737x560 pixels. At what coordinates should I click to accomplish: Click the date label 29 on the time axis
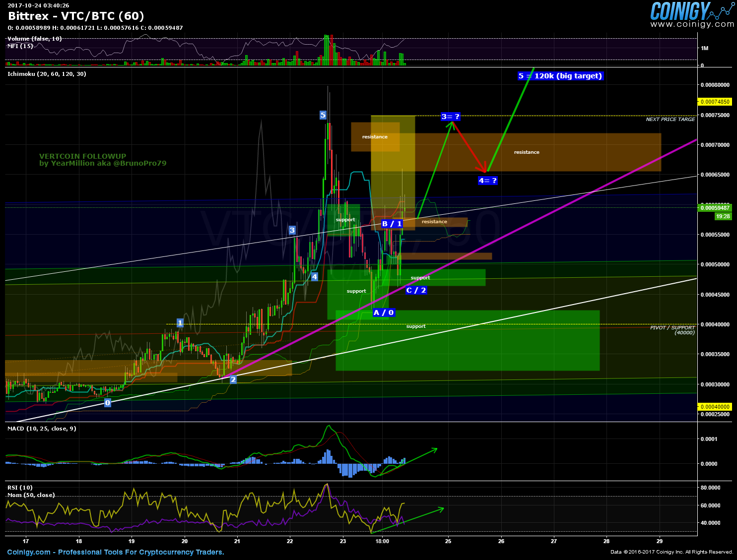[x=660, y=541]
